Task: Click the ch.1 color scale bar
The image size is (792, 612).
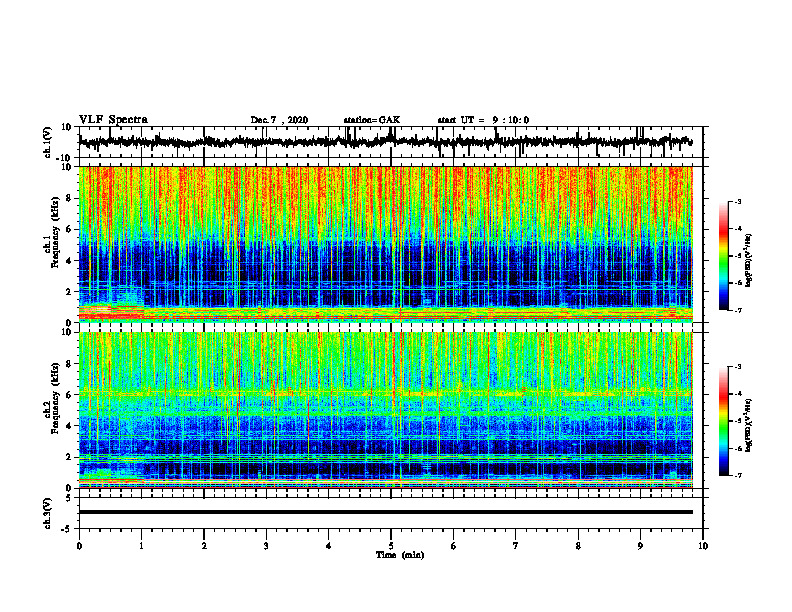Action: tap(724, 256)
